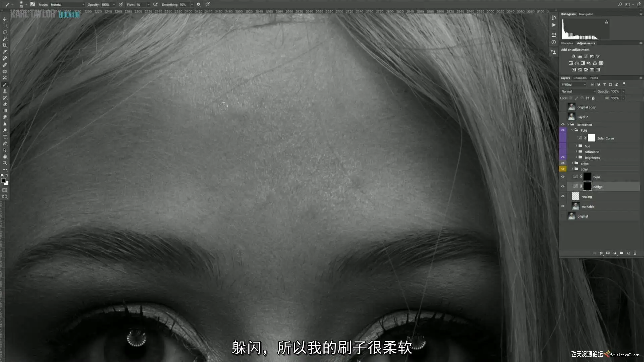The width and height of the screenshot is (644, 362).
Task: Select the Crop tool
Action: coord(5,45)
